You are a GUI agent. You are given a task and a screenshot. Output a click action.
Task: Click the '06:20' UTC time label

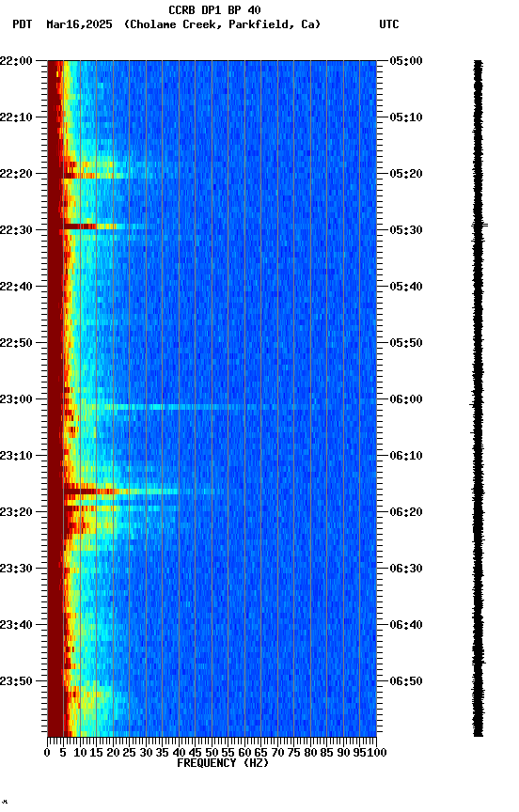pyautogui.click(x=406, y=512)
